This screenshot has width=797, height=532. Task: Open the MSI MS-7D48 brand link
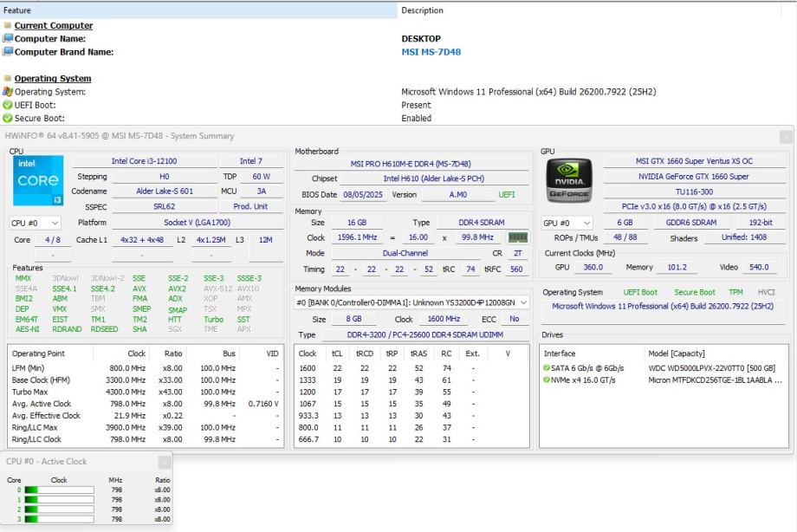(431, 52)
